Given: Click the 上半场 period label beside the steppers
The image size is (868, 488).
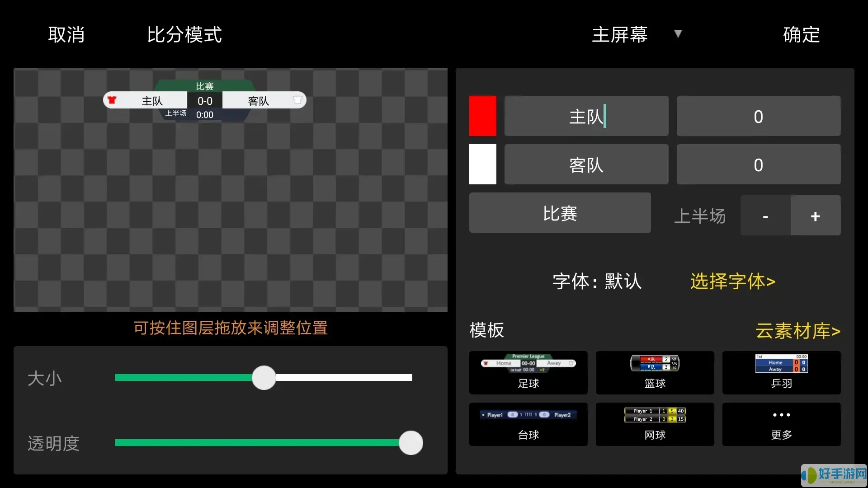Looking at the screenshot, I should point(700,216).
